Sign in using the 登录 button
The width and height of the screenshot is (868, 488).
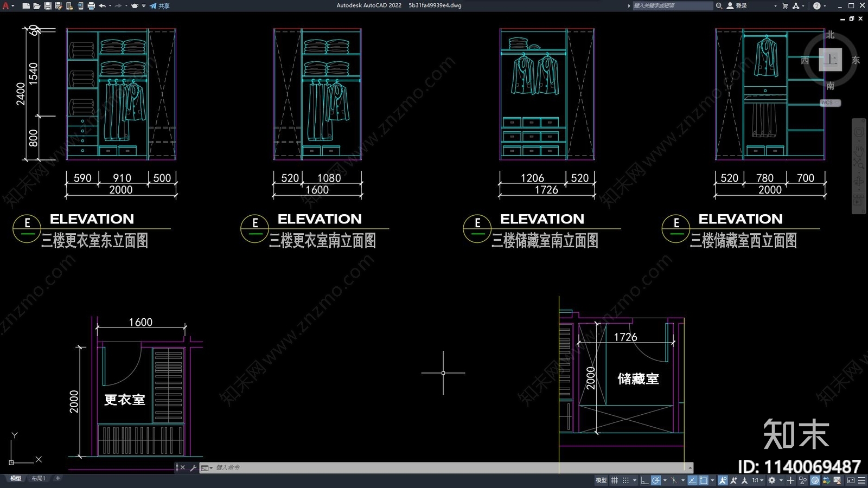[737, 5]
